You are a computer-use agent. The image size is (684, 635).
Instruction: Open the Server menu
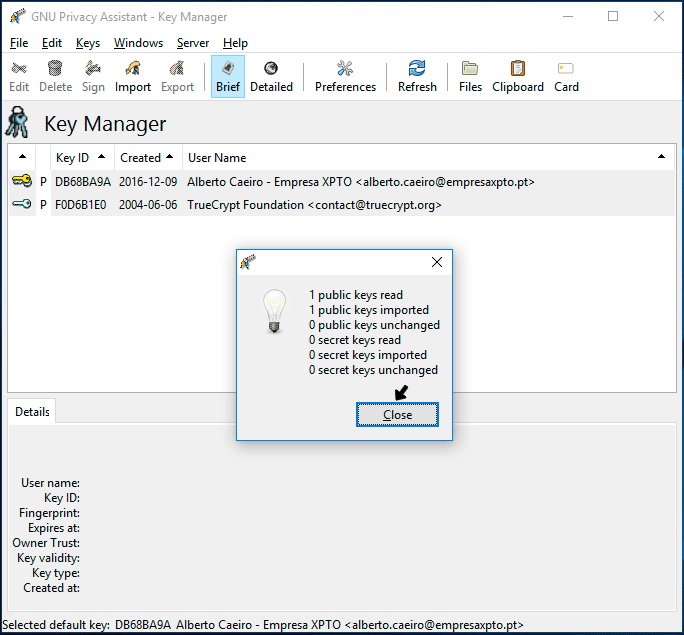(x=193, y=43)
